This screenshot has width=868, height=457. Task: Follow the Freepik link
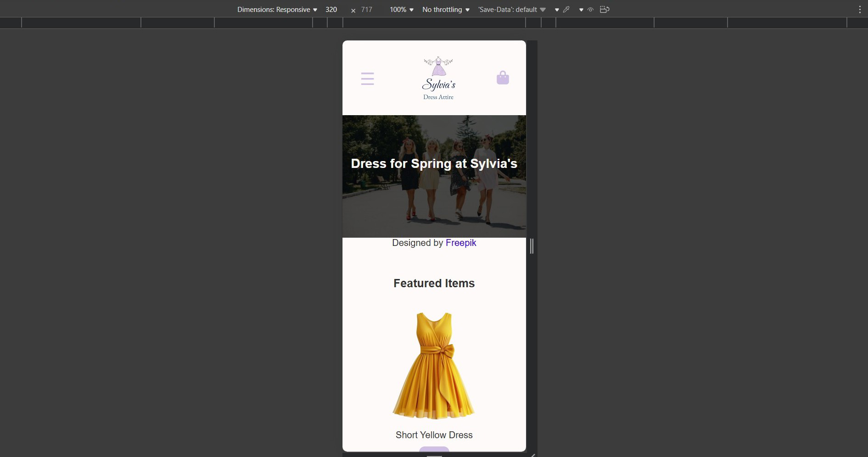(x=461, y=243)
